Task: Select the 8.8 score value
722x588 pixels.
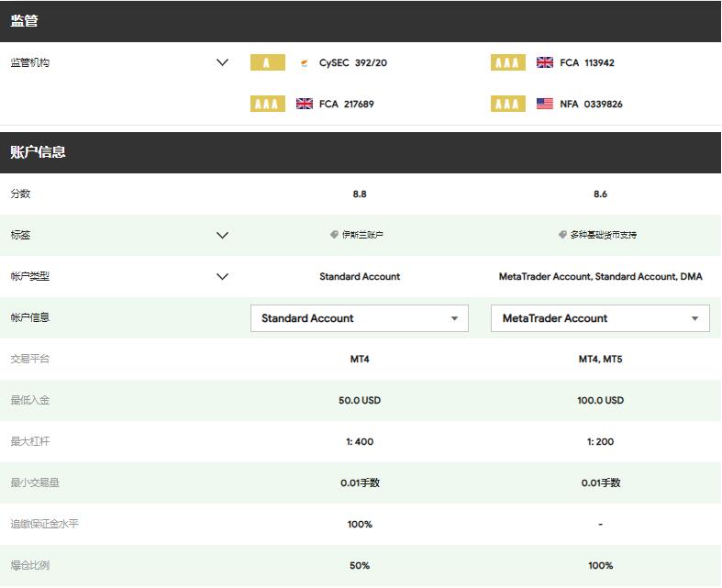Action: (x=360, y=194)
